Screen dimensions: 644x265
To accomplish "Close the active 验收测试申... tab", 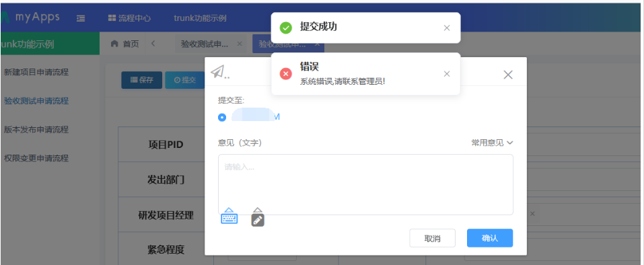I will pos(317,44).
